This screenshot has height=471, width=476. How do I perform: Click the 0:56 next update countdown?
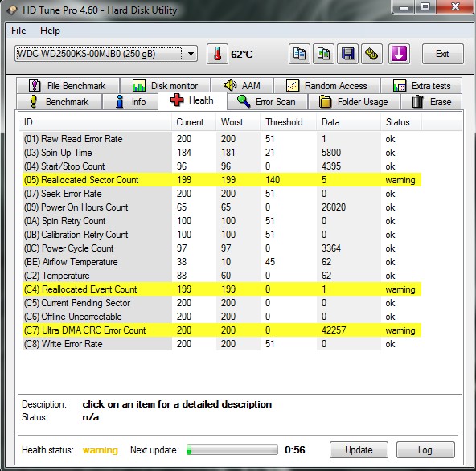point(295,450)
